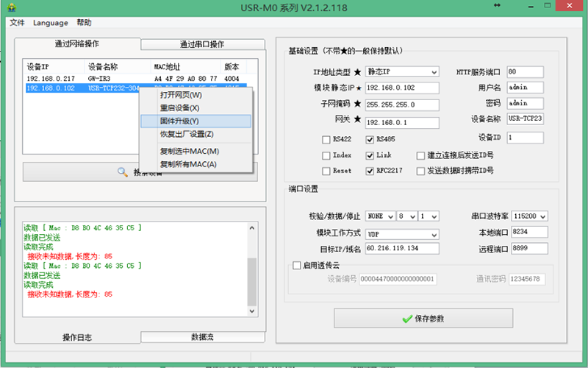The image size is (588, 368).
Task: Enable the 启用透传云 checkbox
Action: 297,266
